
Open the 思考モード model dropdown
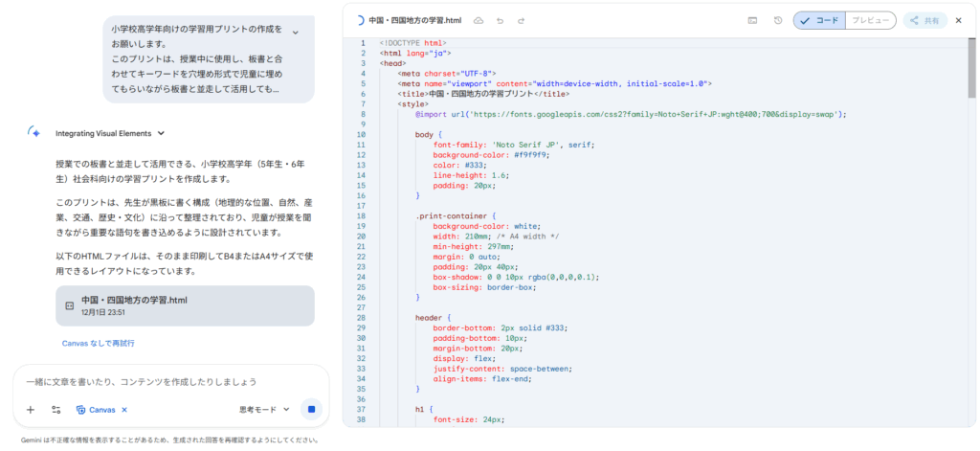tap(264, 410)
